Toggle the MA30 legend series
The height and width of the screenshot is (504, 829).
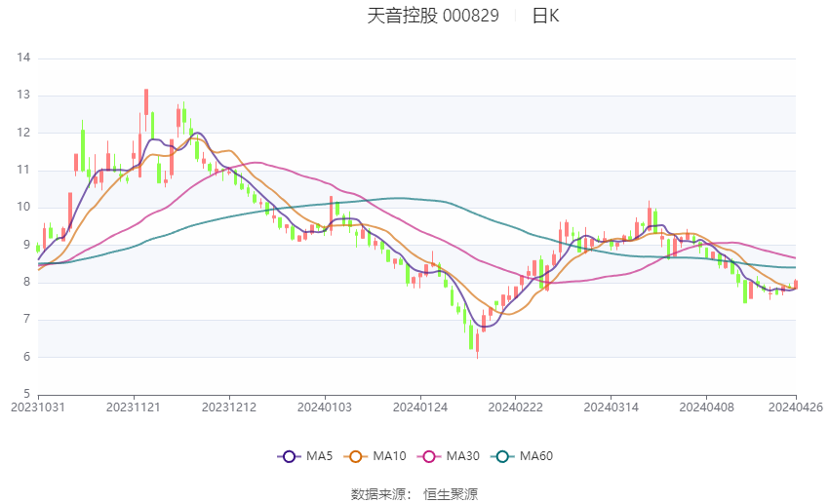449,456
